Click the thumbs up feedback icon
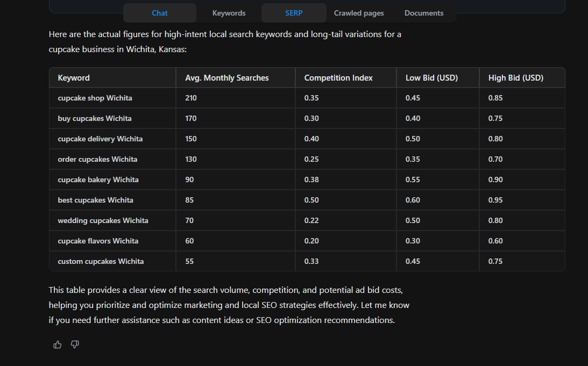 [58, 345]
